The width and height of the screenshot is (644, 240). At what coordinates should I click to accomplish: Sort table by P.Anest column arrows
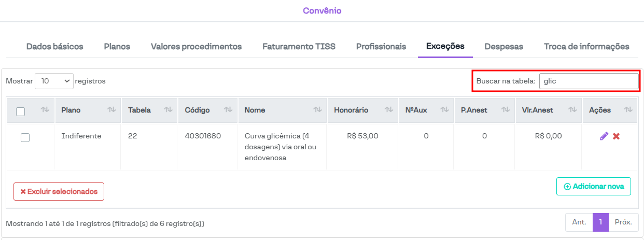pos(506,110)
